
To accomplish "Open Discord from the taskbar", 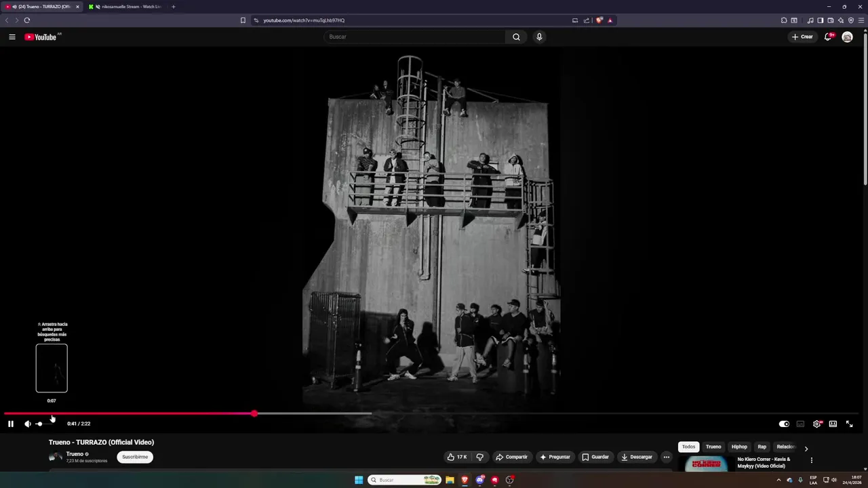I will [x=479, y=480].
